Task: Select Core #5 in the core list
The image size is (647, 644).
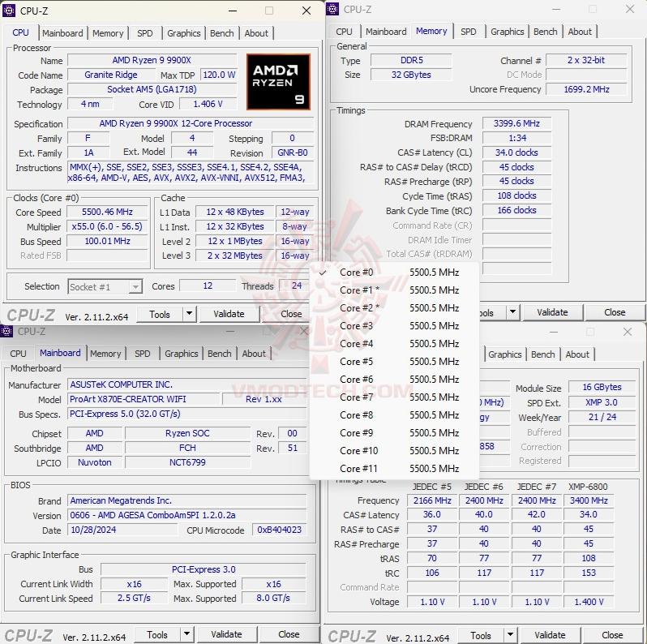Action: pos(395,362)
